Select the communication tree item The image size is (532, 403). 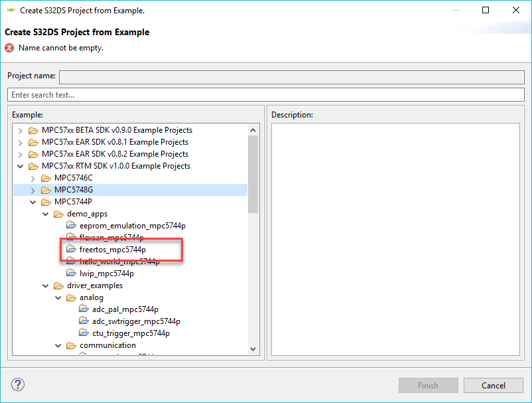pos(107,345)
